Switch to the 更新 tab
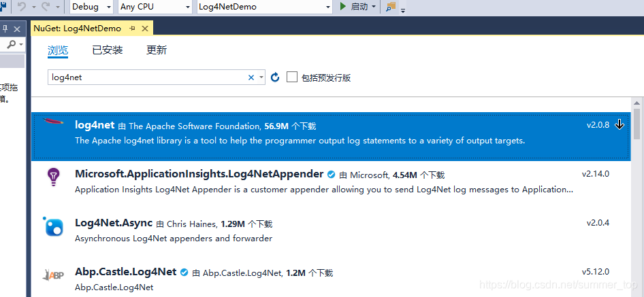The height and width of the screenshot is (297, 644). pos(157,50)
